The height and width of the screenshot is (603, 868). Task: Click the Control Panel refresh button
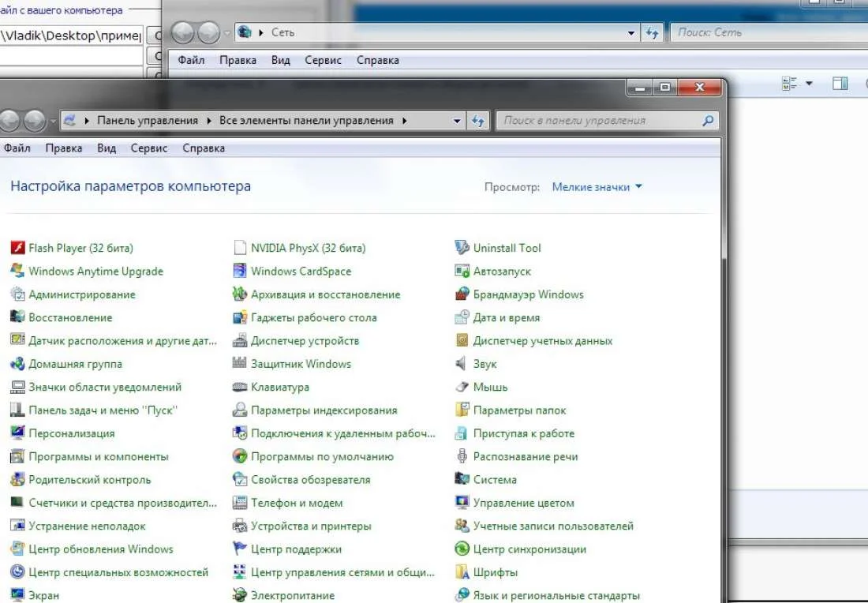pyautogui.click(x=478, y=121)
